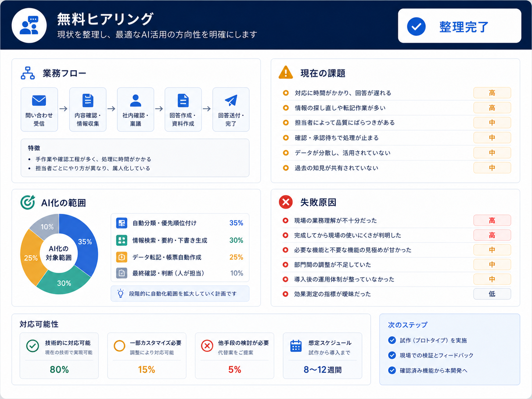
Task: Click the blue 35% donut segment
Action: coord(85,242)
